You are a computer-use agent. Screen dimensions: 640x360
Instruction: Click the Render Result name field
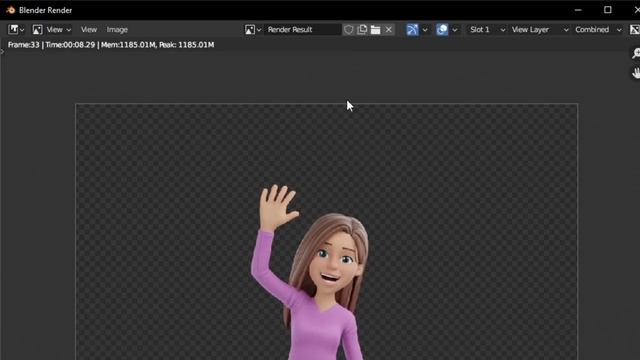pos(302,29)
